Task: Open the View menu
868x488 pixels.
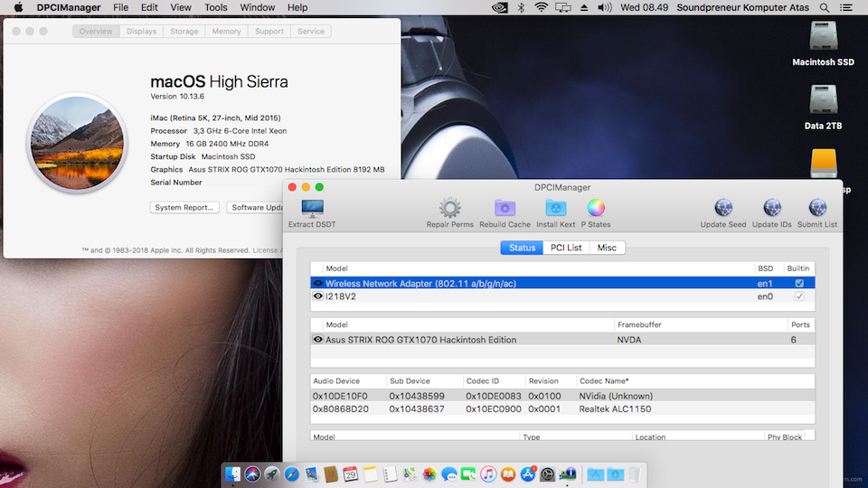Action: 181,7
